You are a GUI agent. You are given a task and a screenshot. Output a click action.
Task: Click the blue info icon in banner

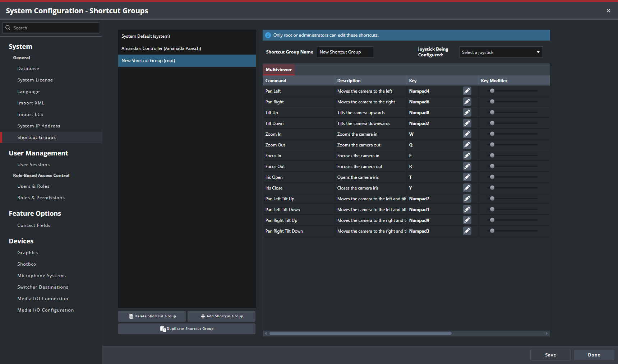coord(268,35)
